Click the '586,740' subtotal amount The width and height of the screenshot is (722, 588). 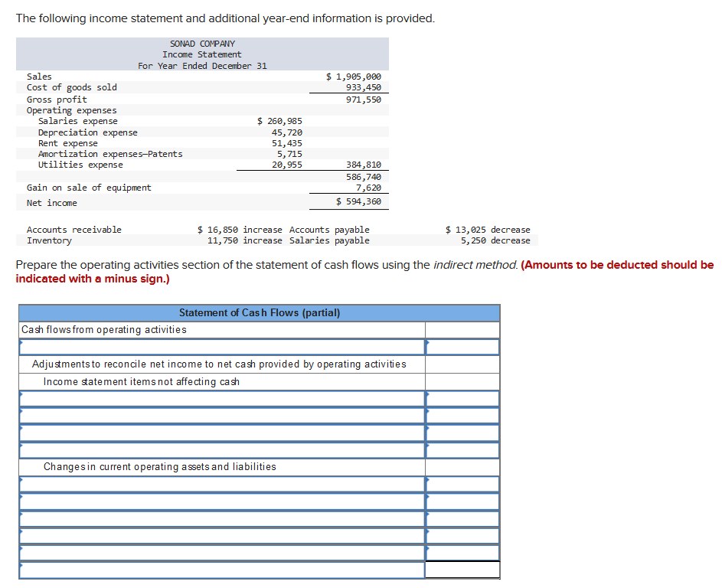(364, 177)
